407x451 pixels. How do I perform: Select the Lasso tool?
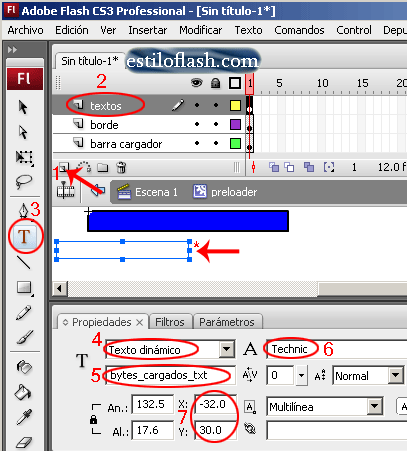tap(24, 182)
